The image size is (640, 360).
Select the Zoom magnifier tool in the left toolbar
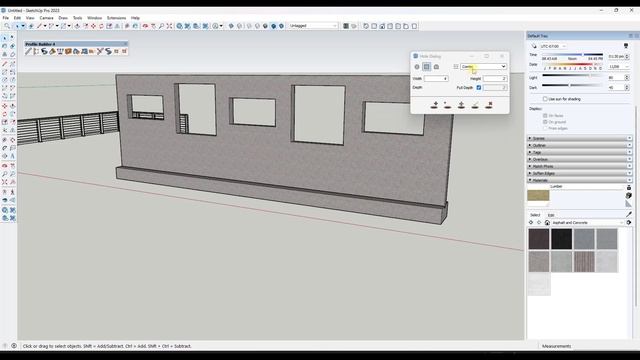pyautogui.click(x=4, y=174)
